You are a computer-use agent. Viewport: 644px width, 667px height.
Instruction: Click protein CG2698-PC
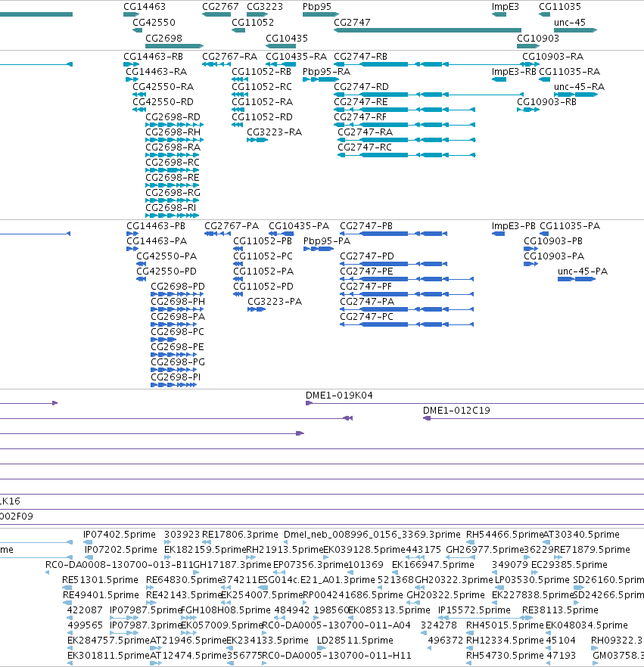tap(177, 332)
